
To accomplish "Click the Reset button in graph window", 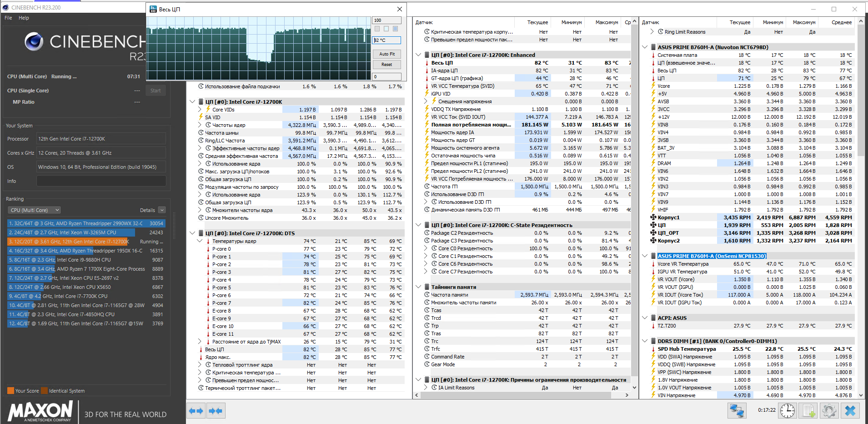I will point(387,65).
